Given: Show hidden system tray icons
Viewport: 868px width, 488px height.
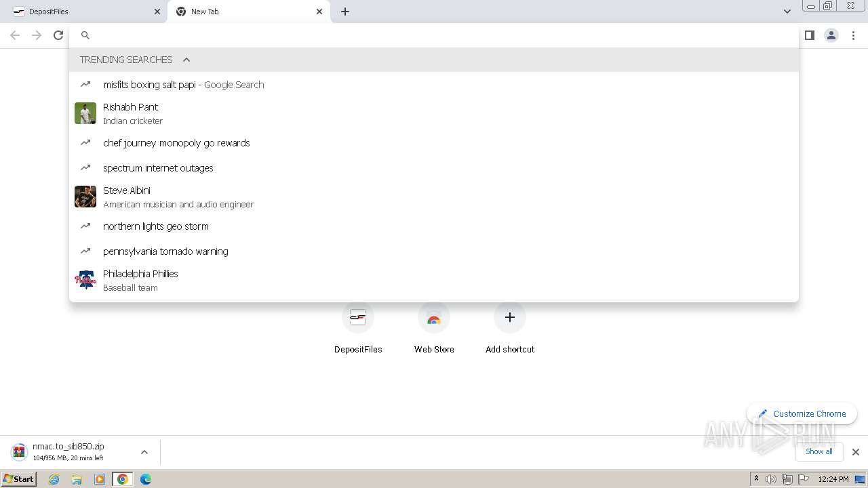Looking at the screenshot, I should coord(757,479).
